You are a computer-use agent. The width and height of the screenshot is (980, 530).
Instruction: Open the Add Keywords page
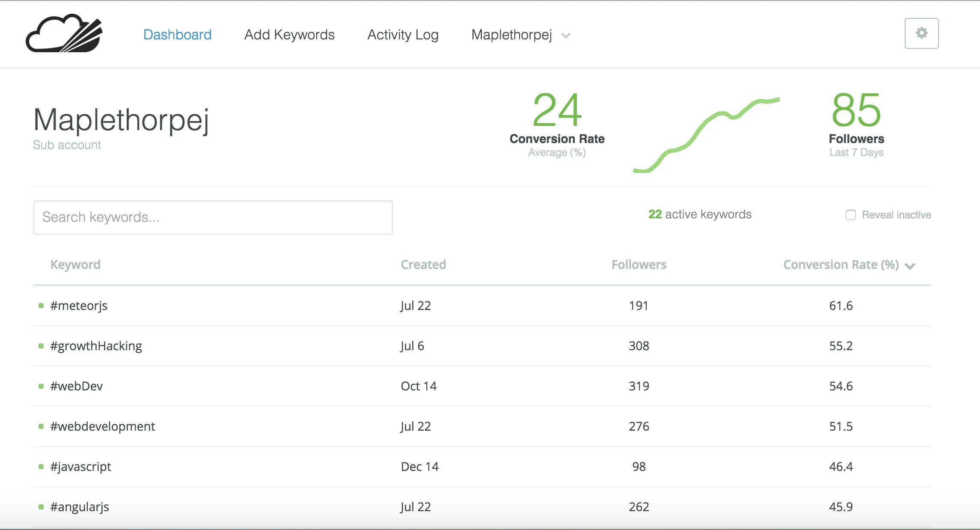289,35
